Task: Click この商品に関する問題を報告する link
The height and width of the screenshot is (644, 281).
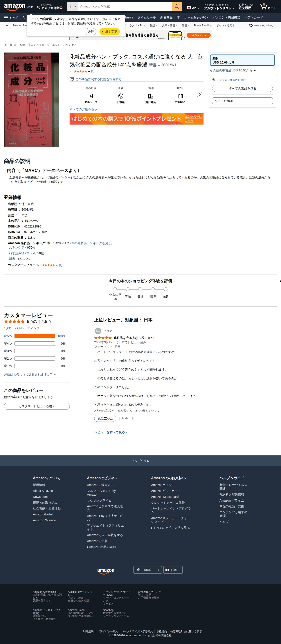Action: point(98,79)
